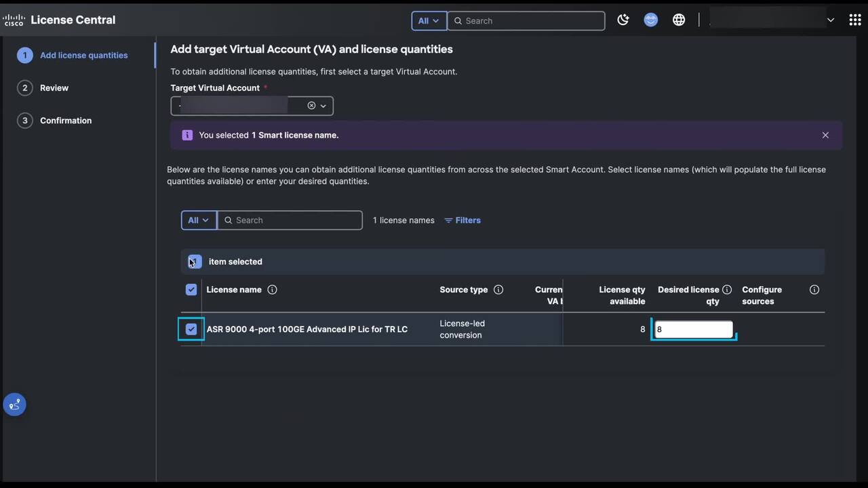Screen dimensions: 868x488
Task: Click the purple info icon in notification
Action: (x=187, y=135)
